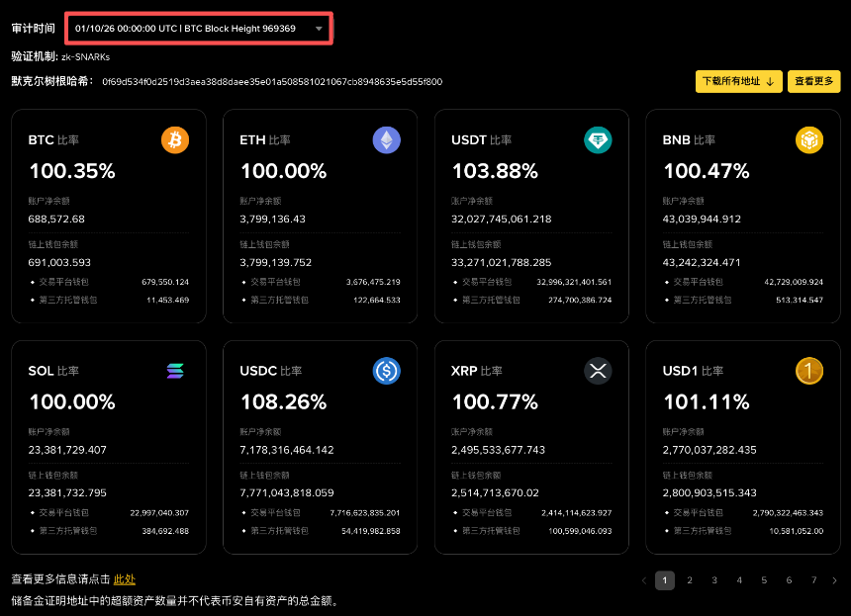Click the SOL 比率 card title
851x616 pixels.
click(x=53, y=371)
